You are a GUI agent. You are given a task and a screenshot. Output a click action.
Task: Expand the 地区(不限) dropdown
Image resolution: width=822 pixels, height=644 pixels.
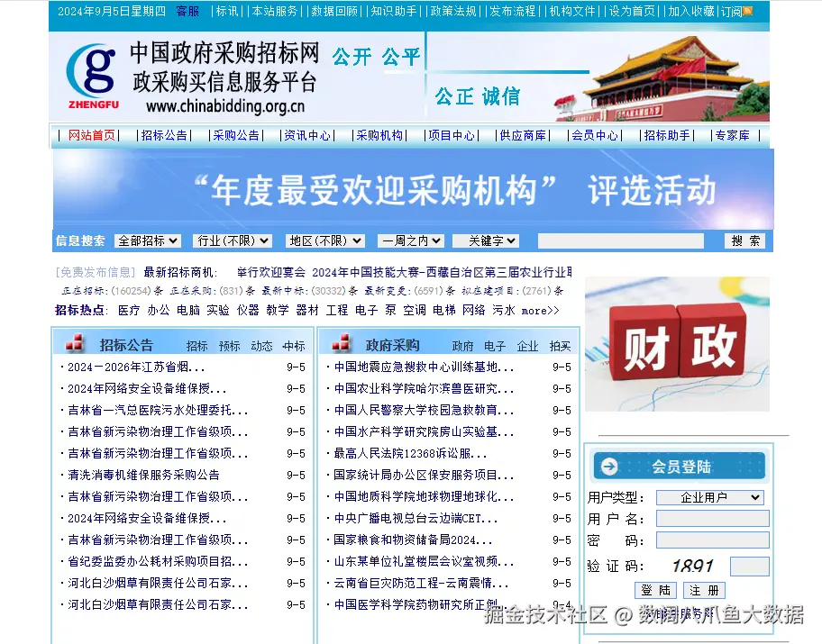[325, 240]
